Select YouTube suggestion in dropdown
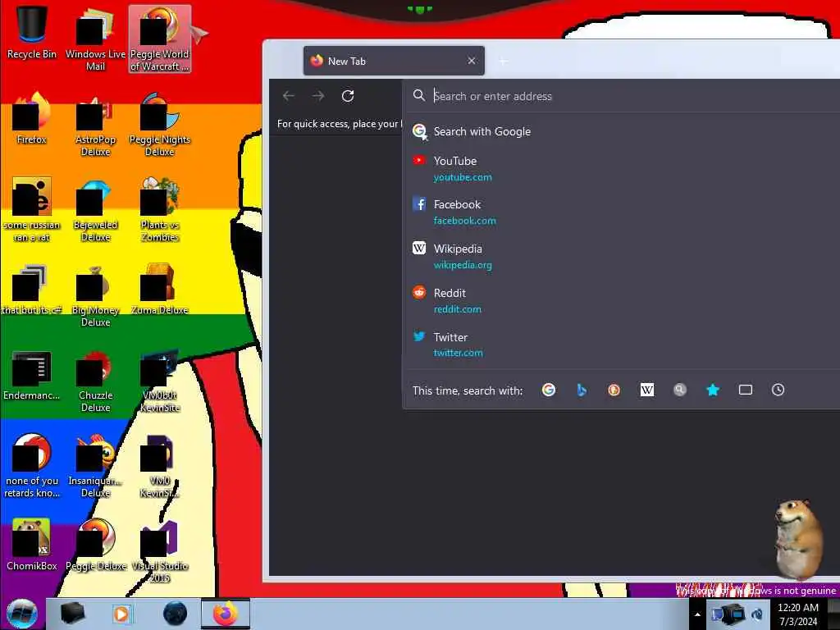This screenshot has width=840, height=630. [622, 168]
